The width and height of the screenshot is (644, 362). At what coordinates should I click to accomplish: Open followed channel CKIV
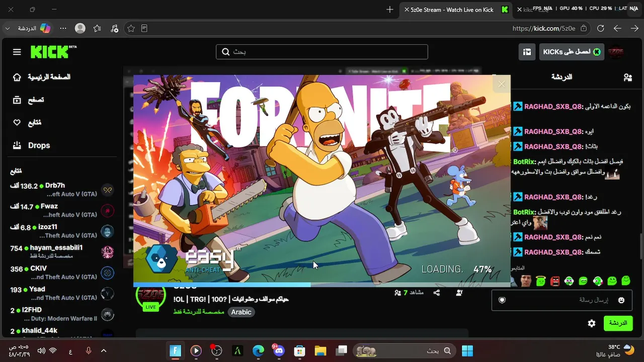click(x=61, y=273)
